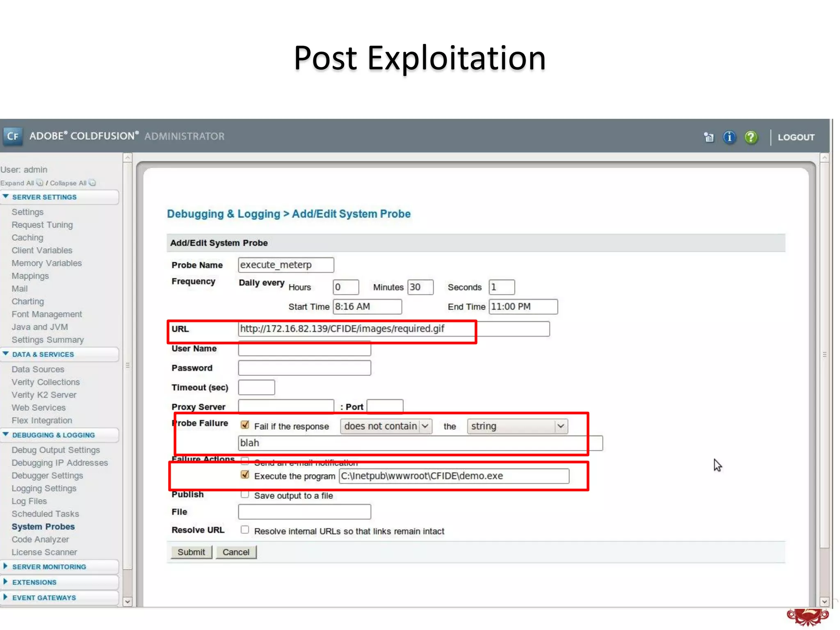Open Settings in the sidebar
840x630 pixels.
click(x=27, y=212)
